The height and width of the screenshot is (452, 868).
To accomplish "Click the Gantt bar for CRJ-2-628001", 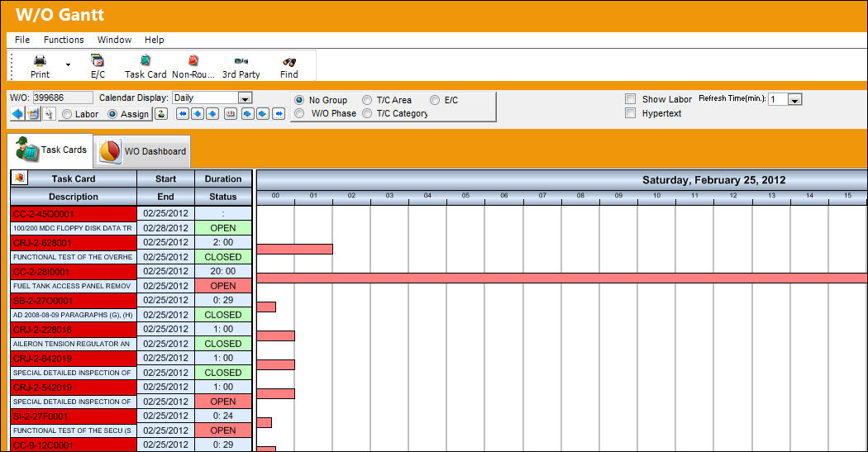I will (294, 249).
